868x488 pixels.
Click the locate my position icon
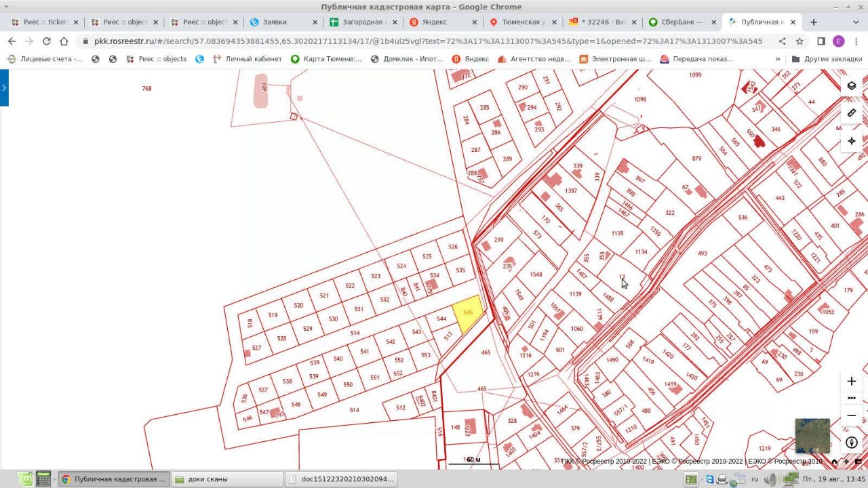point(852,141)
